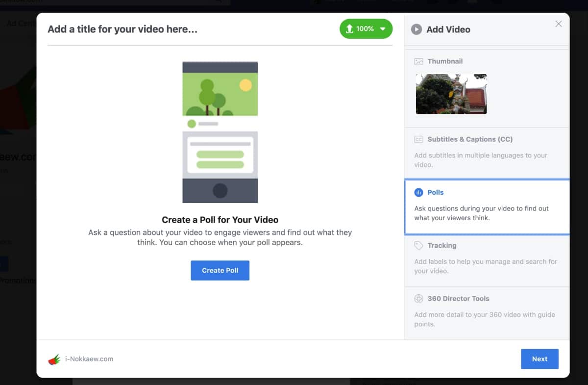Click the Tracking tag icon
The image size is (588, 385).
418,245
